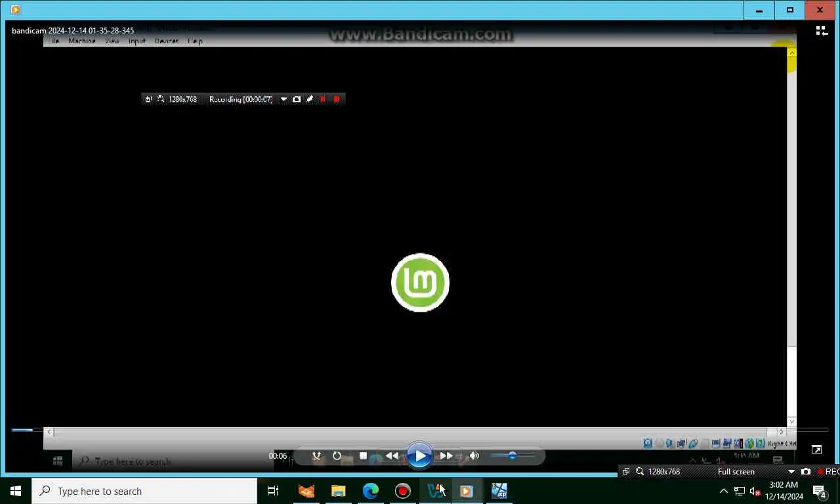Select Bandicam's window target icon
This screenshot has width=840, height=504.
click(626, 472)
